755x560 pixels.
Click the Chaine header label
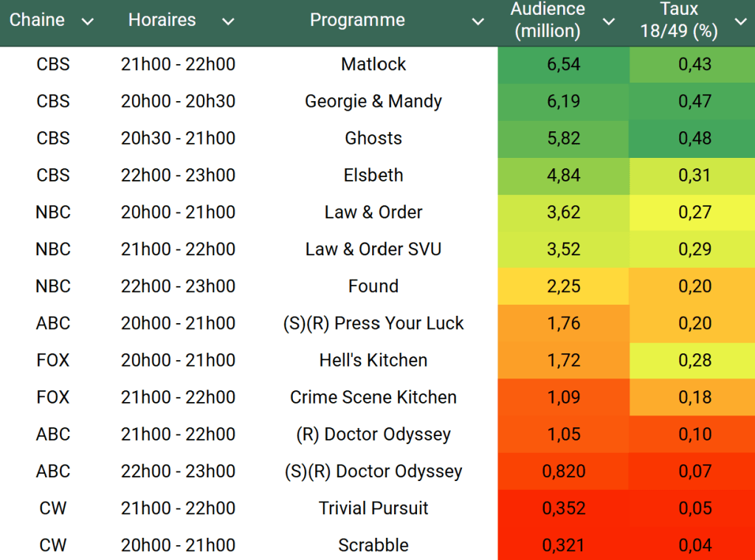(37, 20)
